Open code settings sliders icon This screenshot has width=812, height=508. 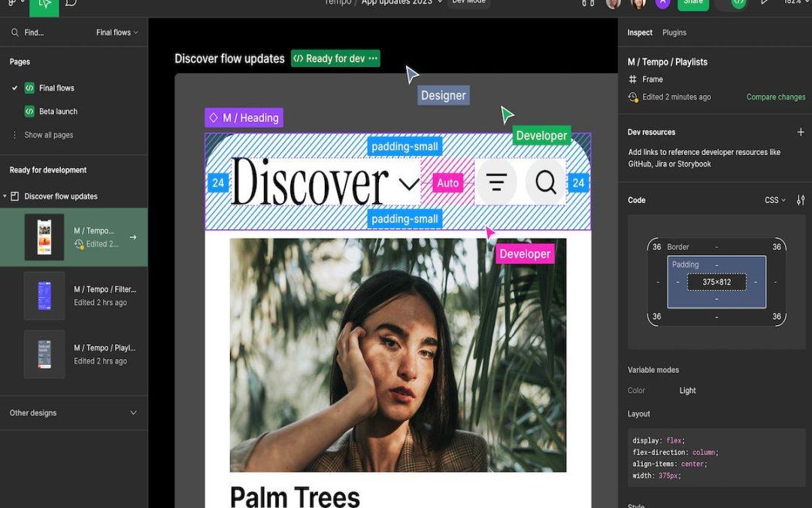pos(801,200)
